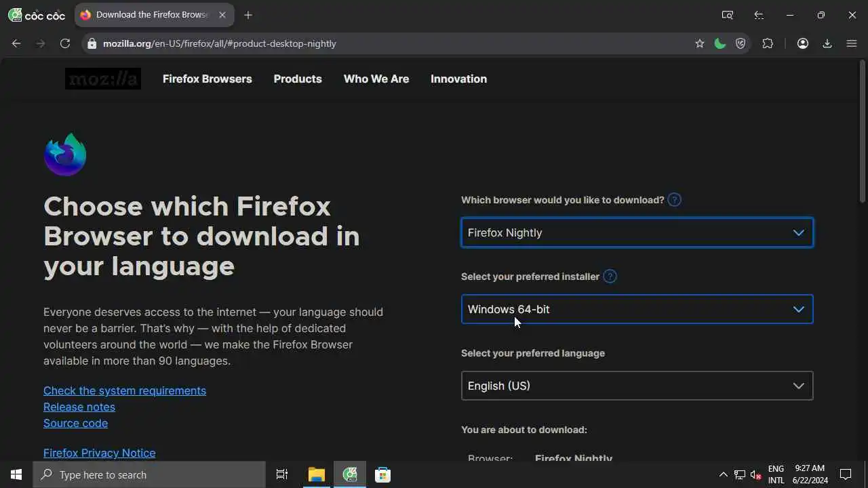Open the Firefox Privacy Notice link

coord(99,453)
